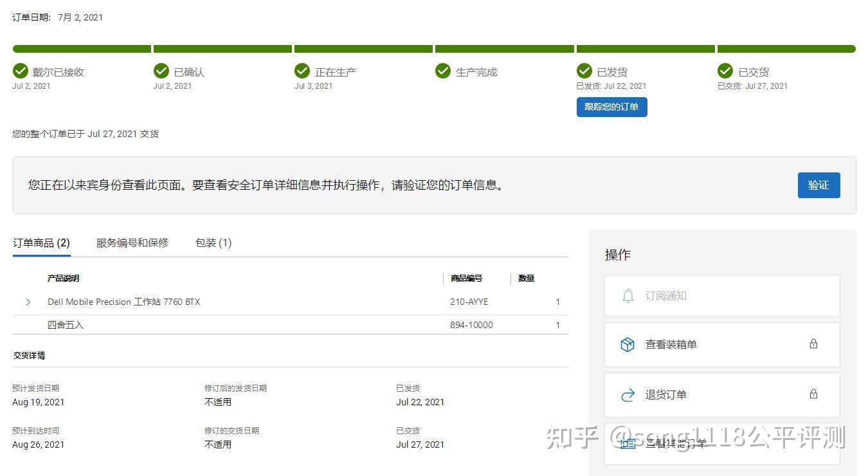Click the 您的整个订单已于 Jul 27, 2021 交货 message
The width and height of the screenshot is (868, 476).
86,134
